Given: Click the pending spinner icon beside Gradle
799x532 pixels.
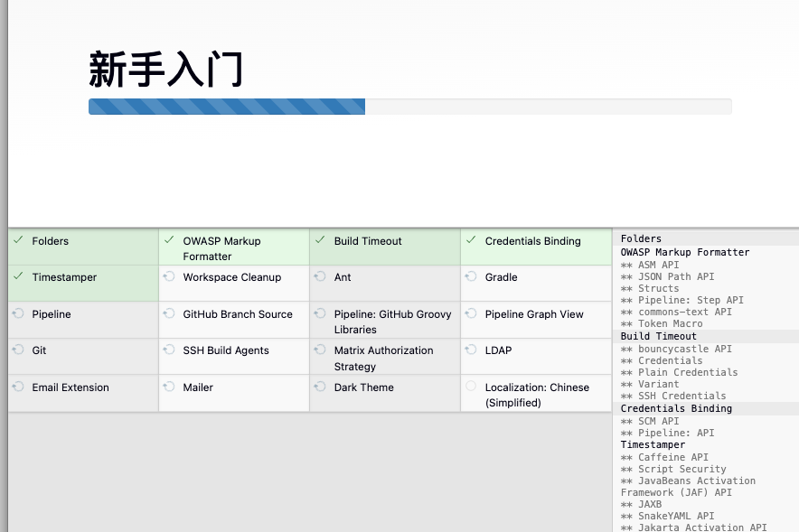Looking at the screenshot, I should [471, 276].
